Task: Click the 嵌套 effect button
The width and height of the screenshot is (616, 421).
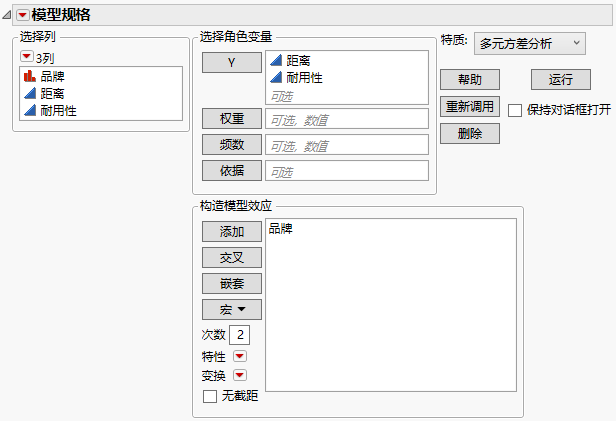Action: tap(232, 284)
